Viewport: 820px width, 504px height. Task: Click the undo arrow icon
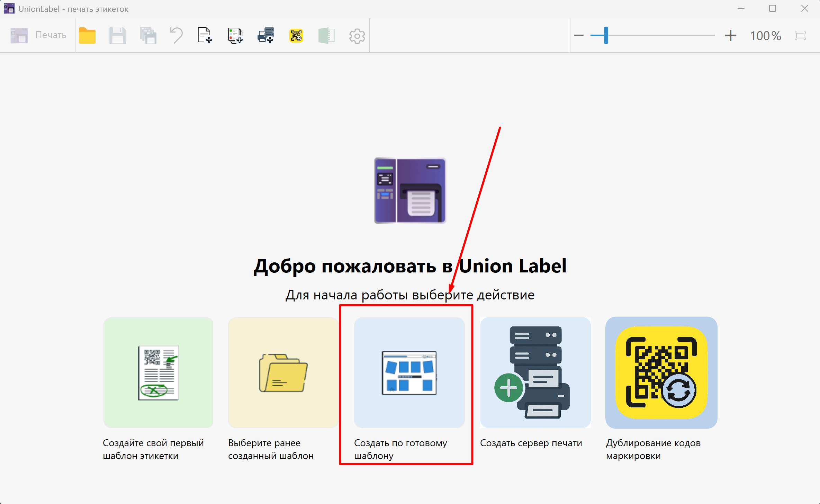coord(177,36)
